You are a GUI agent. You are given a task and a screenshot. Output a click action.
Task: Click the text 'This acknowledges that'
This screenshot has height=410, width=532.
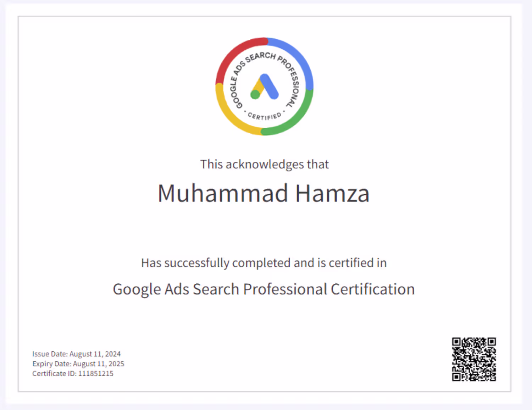coord(265,164)
